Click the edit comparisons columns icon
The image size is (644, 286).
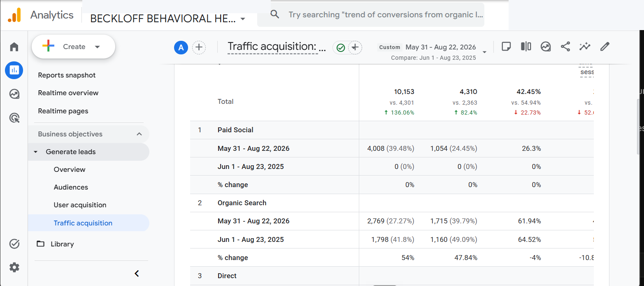point(526,47)
